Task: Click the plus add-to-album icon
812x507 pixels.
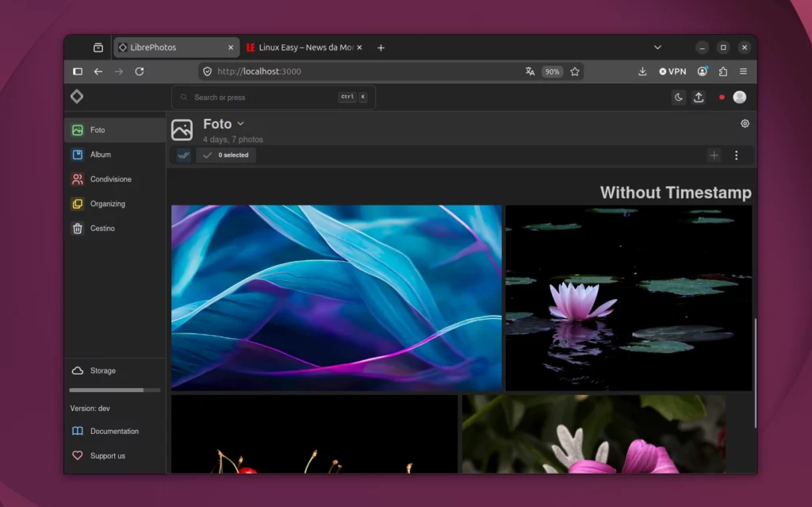Action: click(714, 155)
